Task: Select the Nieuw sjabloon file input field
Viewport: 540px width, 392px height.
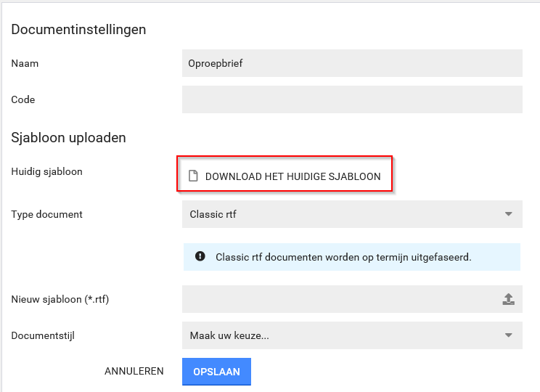Action: tap(337, 299)
